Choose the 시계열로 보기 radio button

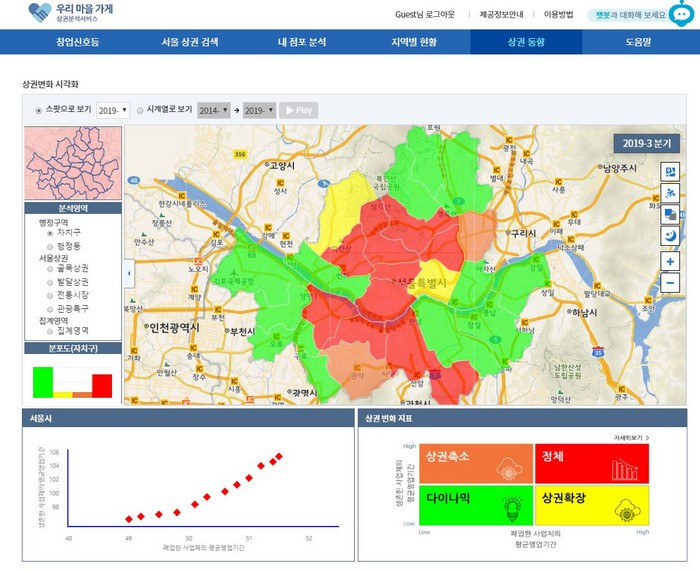point(140,110)
